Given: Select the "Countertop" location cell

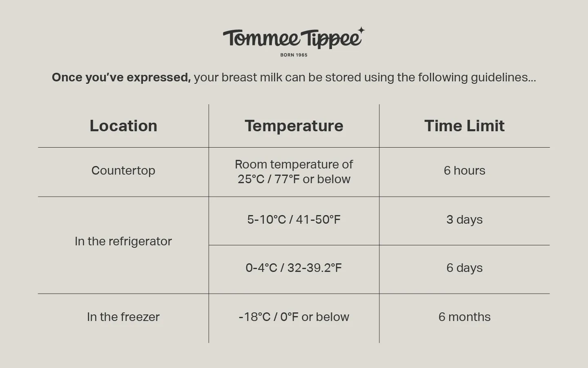Looking at the screenshot, I should click(x=123, y=171).
